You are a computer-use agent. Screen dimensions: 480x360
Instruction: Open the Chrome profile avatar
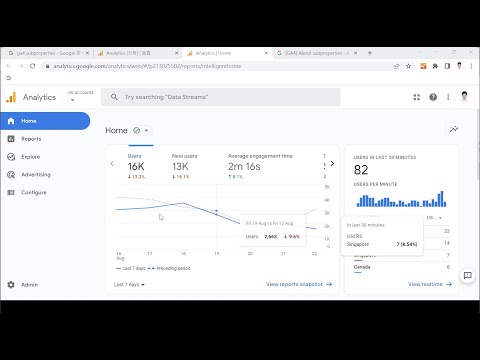(x=459, y=66)
